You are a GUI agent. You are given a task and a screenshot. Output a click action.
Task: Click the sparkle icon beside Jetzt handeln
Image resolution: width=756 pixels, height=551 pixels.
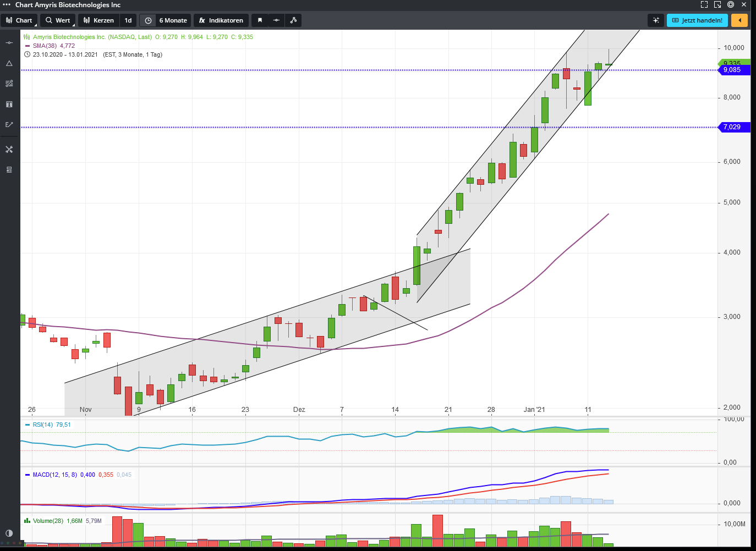[x=656, y=20]
